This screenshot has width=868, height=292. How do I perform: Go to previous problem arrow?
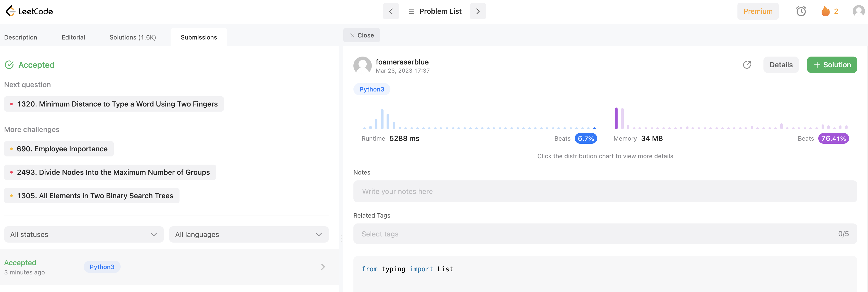point(391,11)
